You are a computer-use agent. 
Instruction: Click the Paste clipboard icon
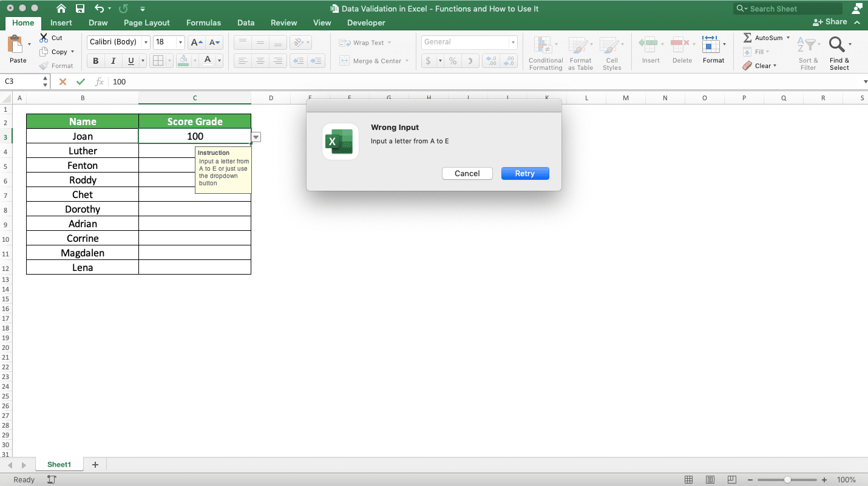[x=16, y=45]
